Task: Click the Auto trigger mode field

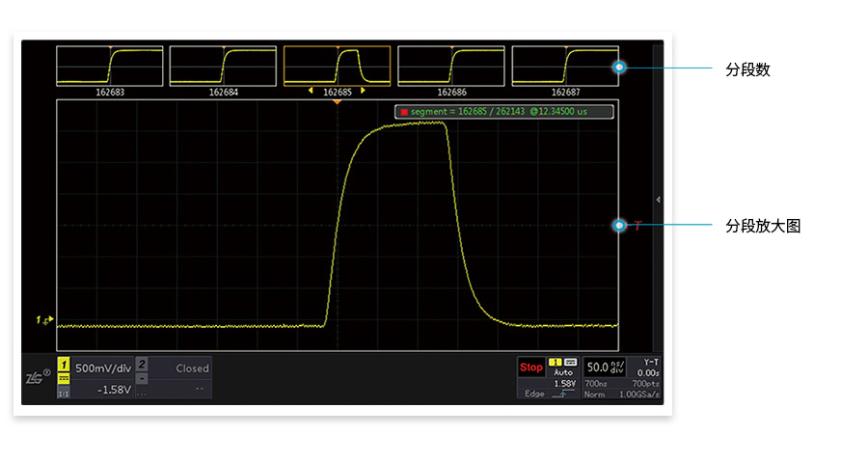Action: pyautogui.click(x=563, y=371)
